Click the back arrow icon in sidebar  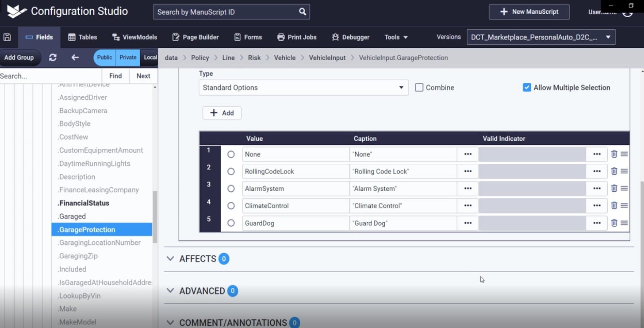pyautogui.click(x=75, y=58)
